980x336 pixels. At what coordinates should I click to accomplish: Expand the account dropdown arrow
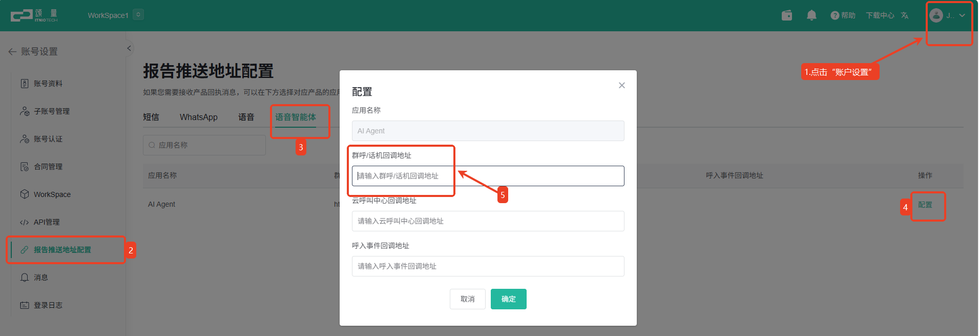962,15
